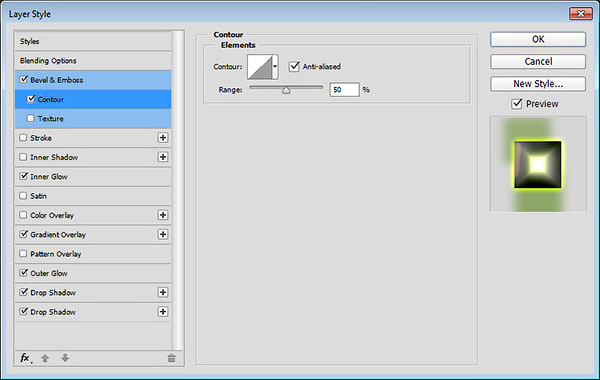Click the Cancel button

(x=538, y=62)
